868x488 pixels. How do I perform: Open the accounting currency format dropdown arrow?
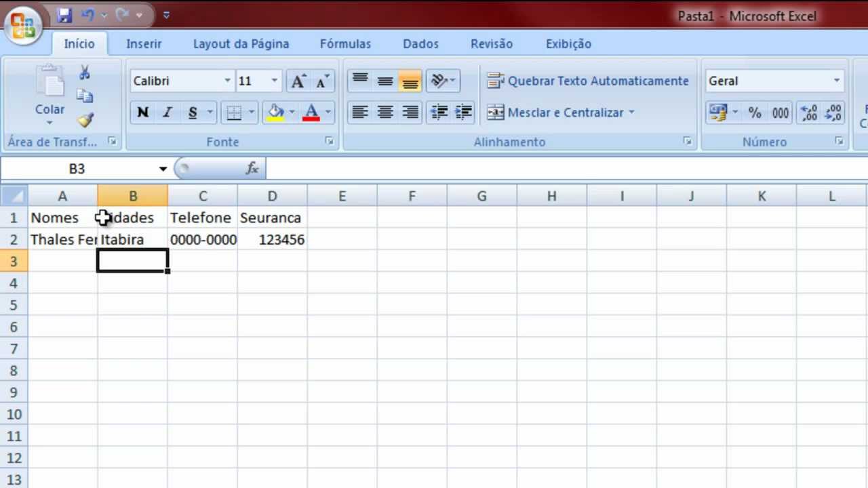click(x=736, y=113)
